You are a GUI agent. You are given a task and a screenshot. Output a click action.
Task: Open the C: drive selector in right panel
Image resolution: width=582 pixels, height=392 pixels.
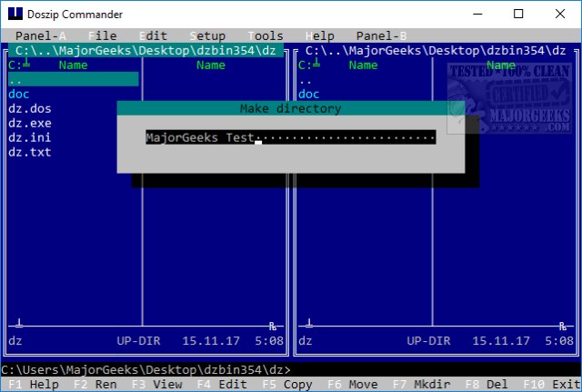[309, 65]
